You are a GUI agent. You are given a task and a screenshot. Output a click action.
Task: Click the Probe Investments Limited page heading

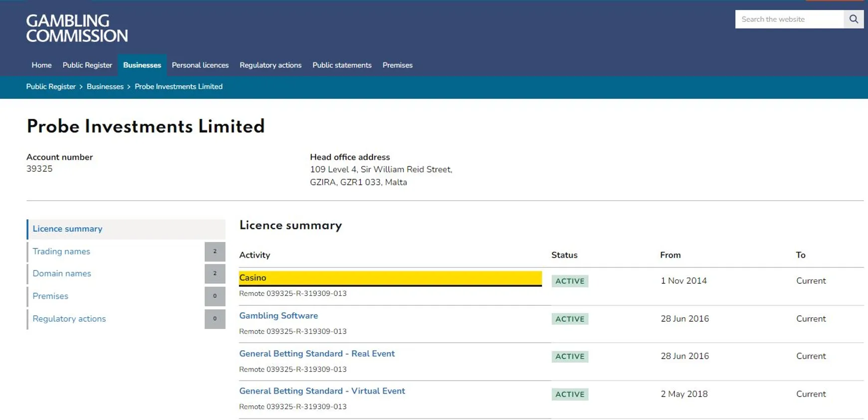point(146,127)
